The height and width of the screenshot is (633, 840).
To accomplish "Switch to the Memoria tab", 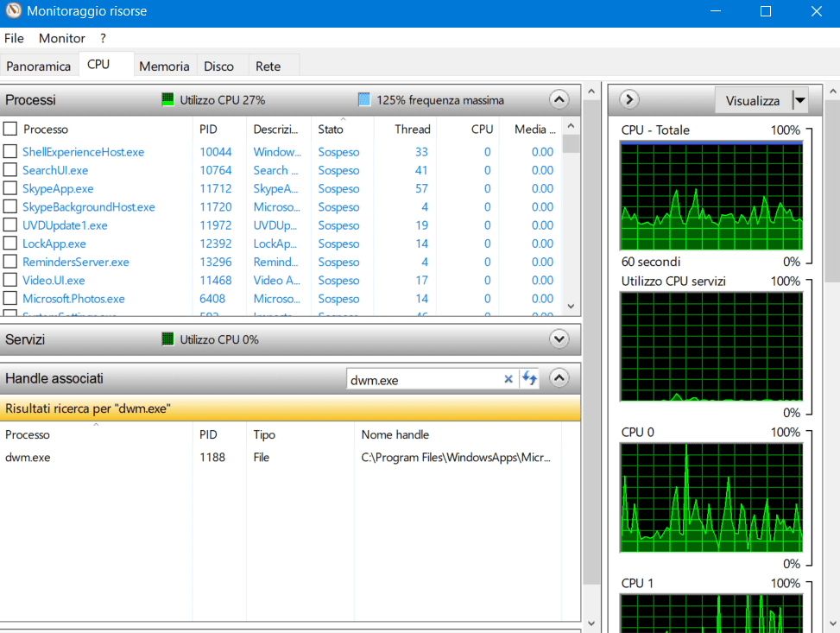I will (164, 66).
